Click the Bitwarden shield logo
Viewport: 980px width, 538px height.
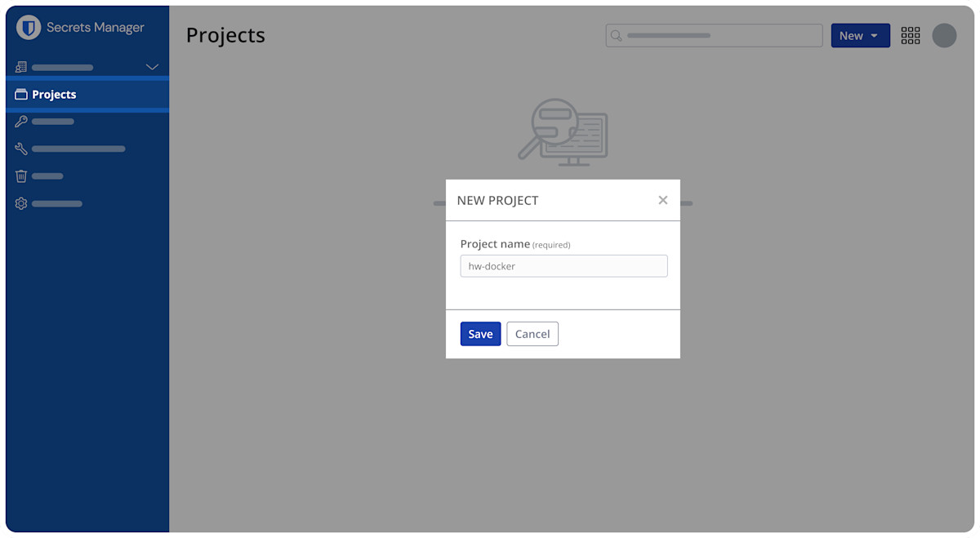pyautogui.click(x=29, y=28)
